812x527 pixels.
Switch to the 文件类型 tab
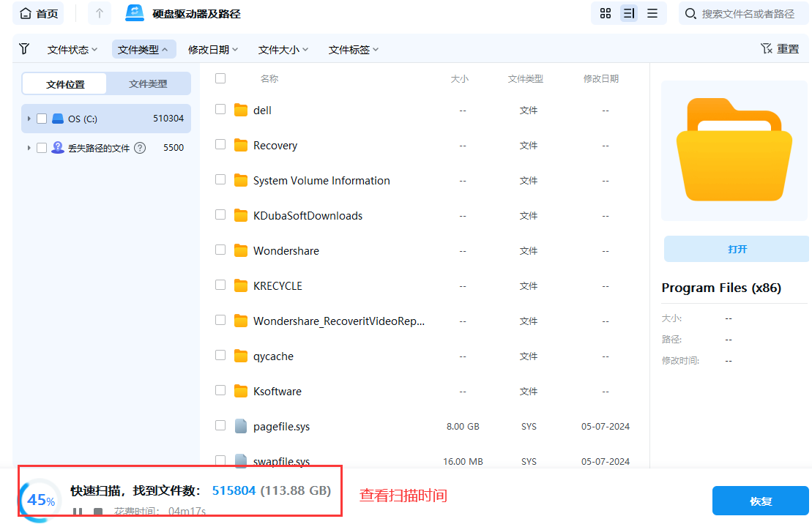[148, 83]
